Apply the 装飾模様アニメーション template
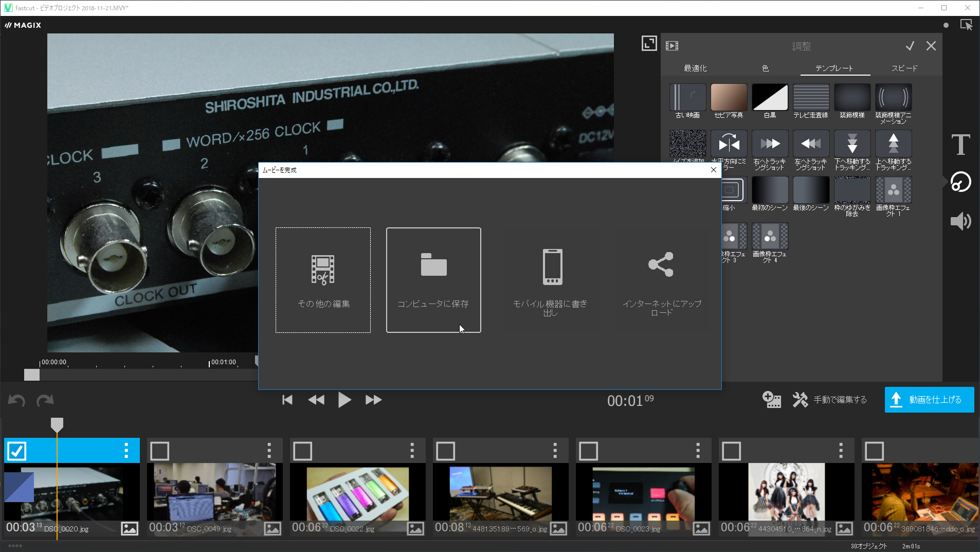Image resolution: width=980 pixels, height=552 pixels. coord(893,97)
